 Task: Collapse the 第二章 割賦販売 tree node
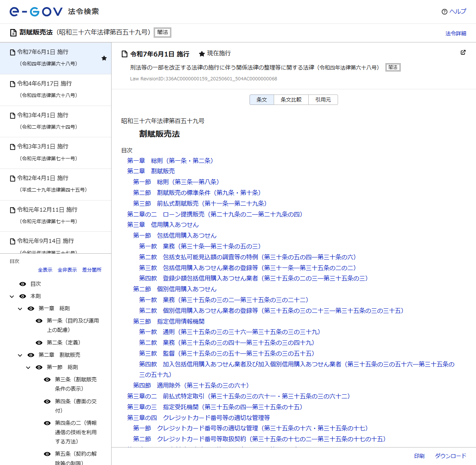[20, 355]
